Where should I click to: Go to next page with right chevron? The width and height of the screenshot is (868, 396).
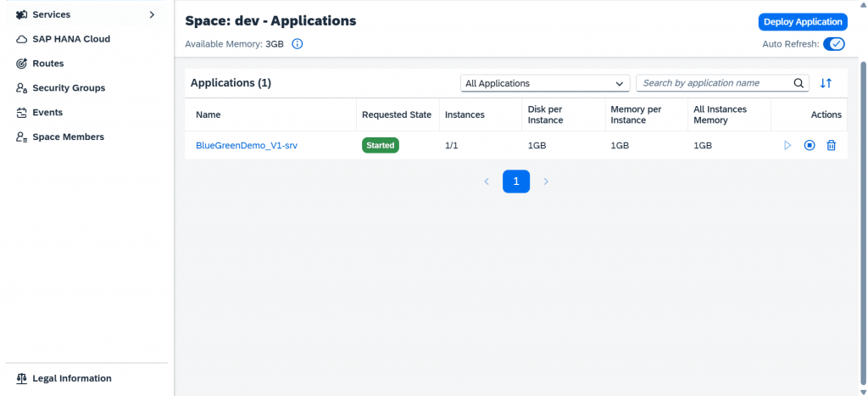[546, 181]
